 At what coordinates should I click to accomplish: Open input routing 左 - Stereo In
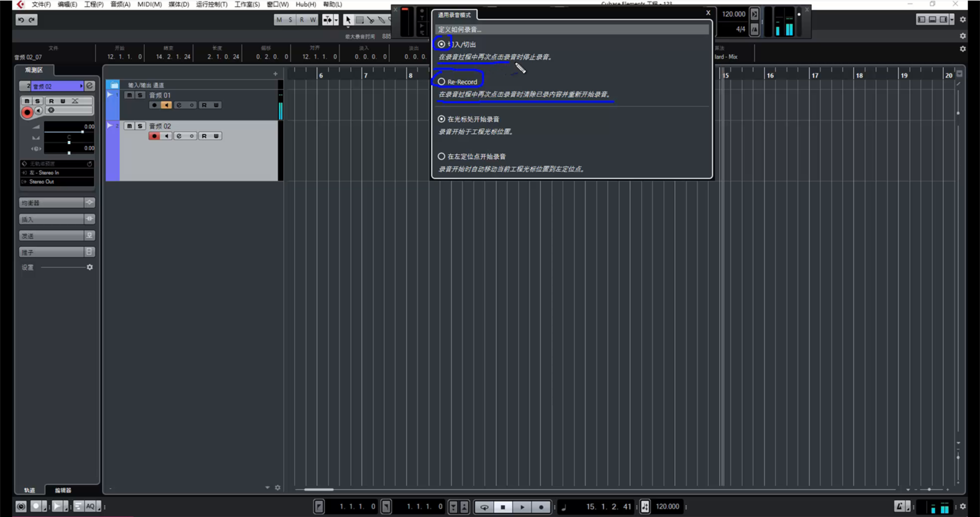57,173
